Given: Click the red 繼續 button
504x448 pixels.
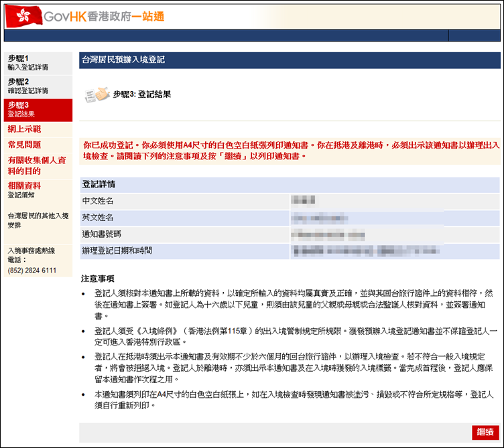Looking at the screenshot, I should (485, 433).
